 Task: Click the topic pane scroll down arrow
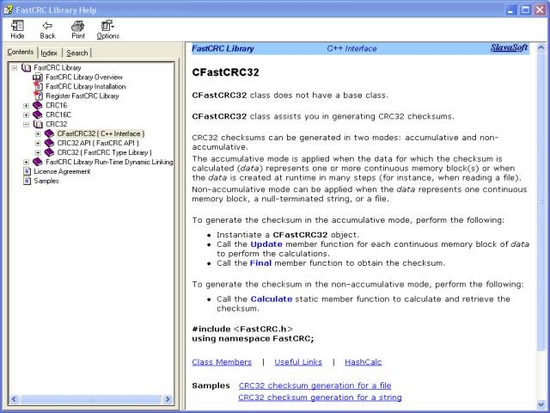541,405
